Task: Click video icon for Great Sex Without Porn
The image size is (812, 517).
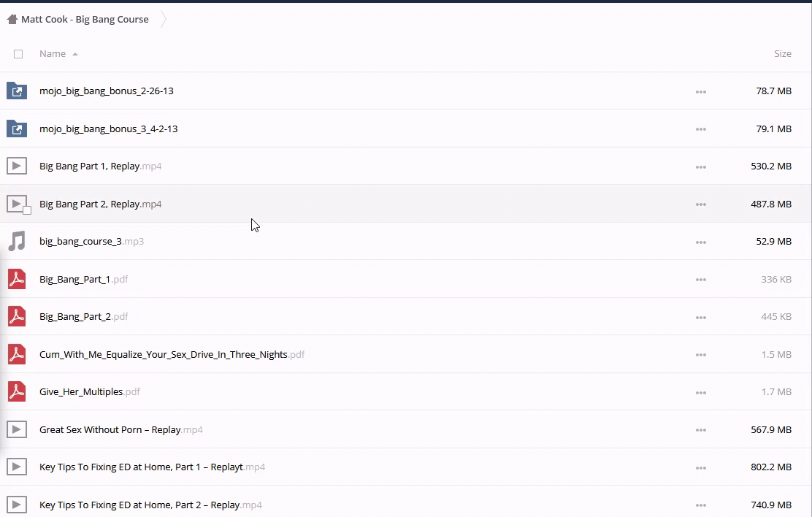Action: tap(17, 430)
